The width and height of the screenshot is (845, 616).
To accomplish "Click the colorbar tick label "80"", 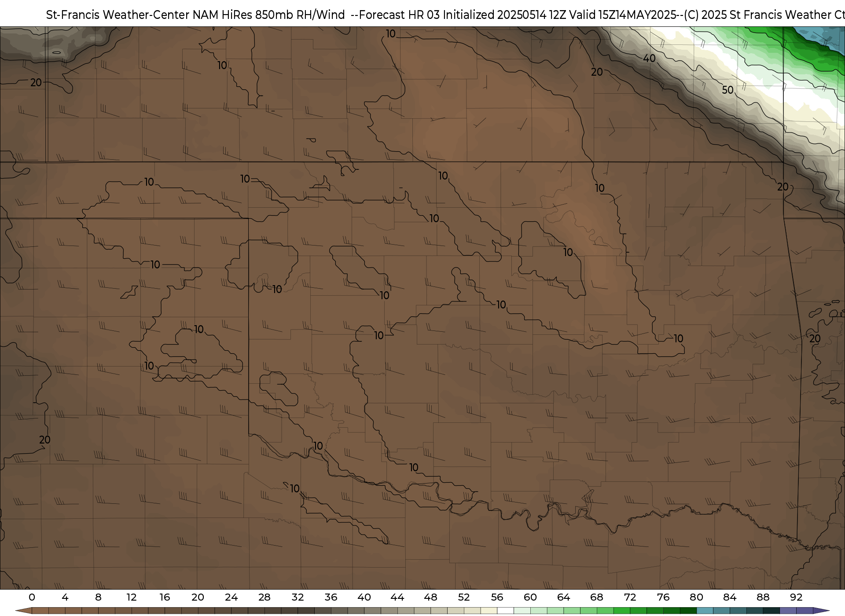I will point(696,597).
